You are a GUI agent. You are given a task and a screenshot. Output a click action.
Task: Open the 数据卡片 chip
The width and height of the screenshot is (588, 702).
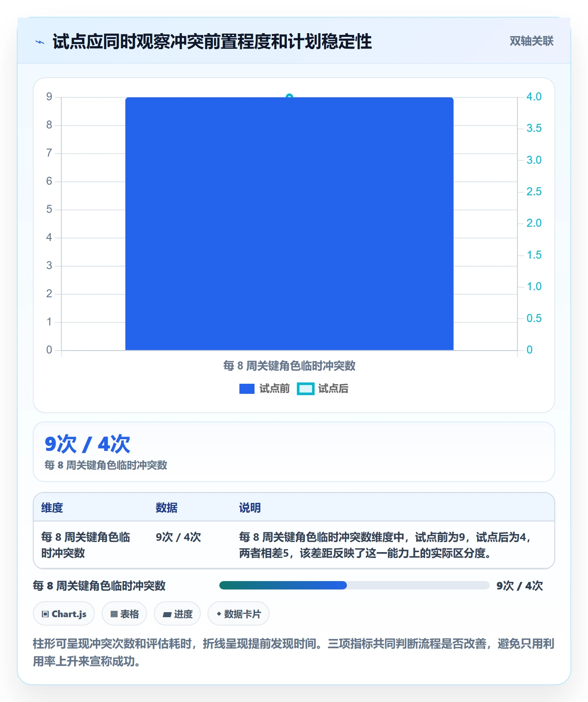[239, 614]
